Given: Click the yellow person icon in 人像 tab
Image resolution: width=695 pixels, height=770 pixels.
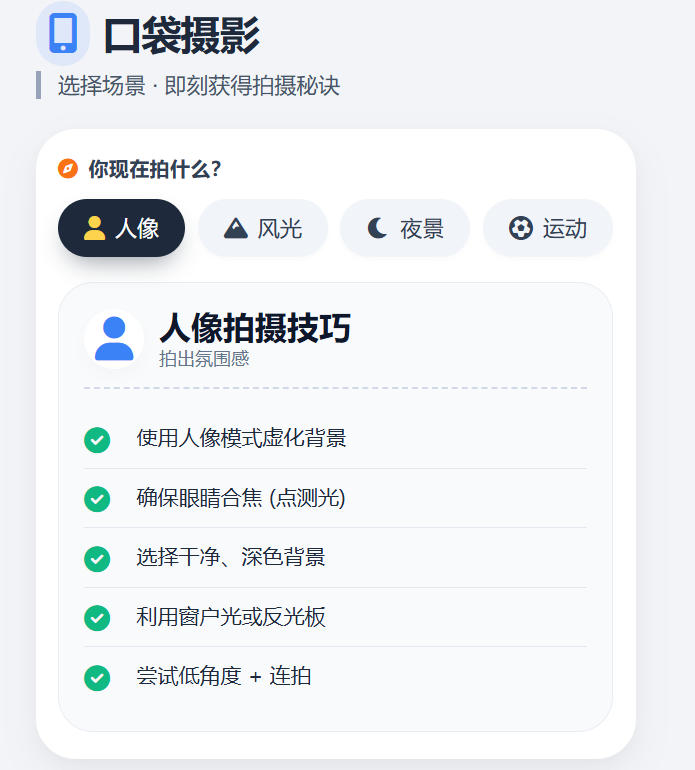Looking at the screenshot, I should tap(94, 229).
